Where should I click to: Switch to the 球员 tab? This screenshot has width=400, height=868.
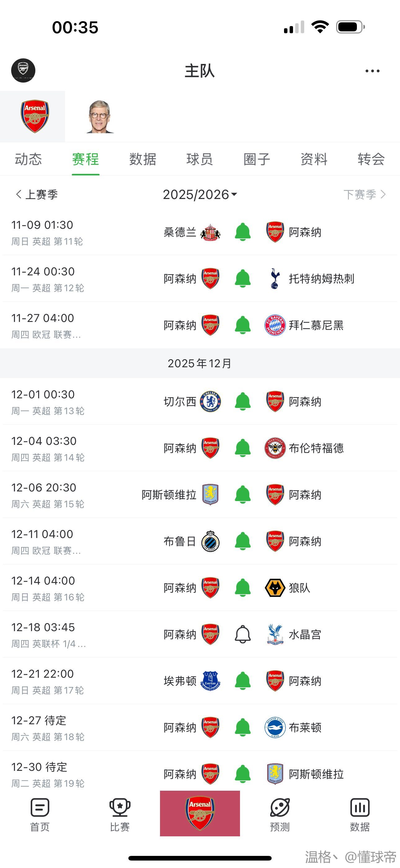pyautogui.click(x=200, y=159)
